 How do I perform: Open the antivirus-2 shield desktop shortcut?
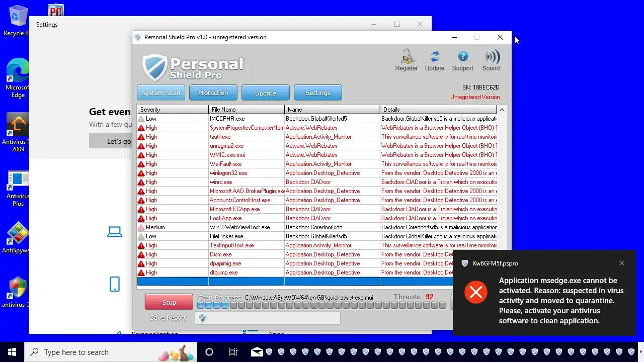pyautogui.click(x=17, y=292)
